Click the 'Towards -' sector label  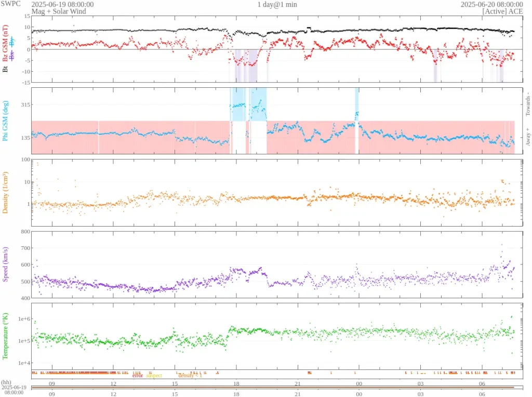[527, 105]
